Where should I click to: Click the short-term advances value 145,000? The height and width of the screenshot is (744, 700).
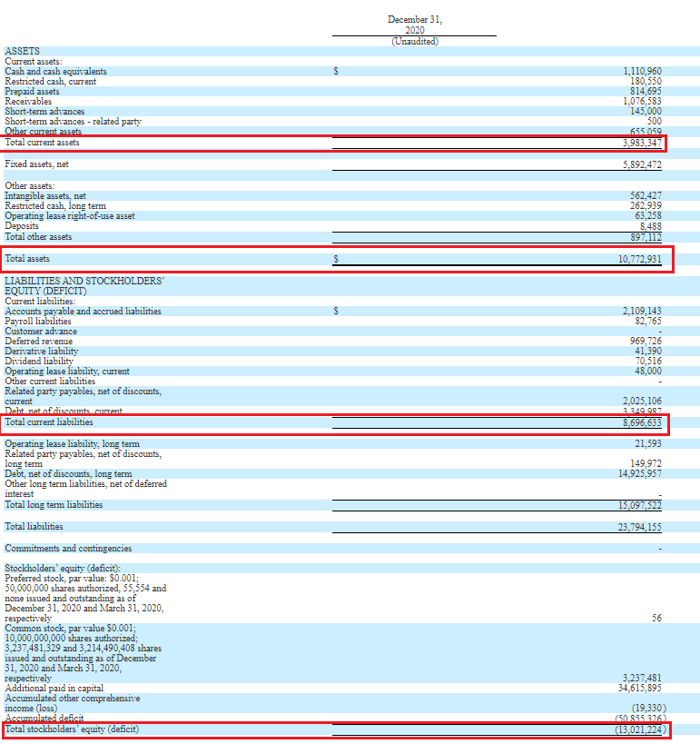(x=646, y=111)
